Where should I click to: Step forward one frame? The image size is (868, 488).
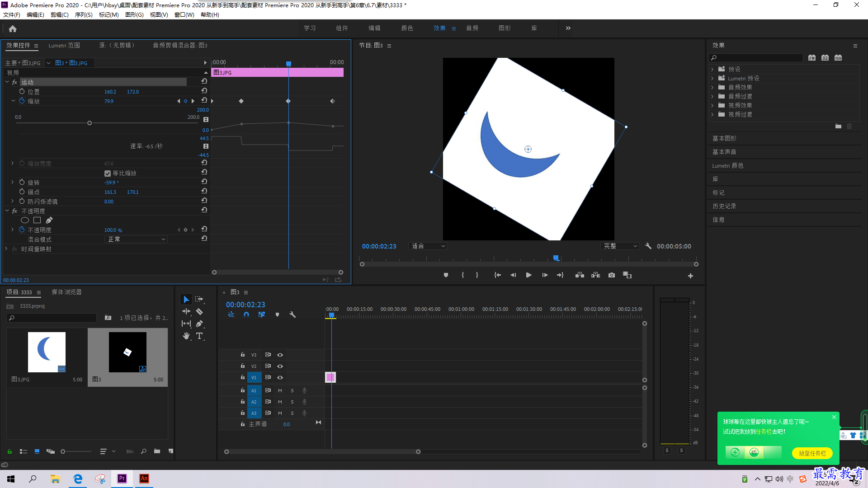point(545,275)
